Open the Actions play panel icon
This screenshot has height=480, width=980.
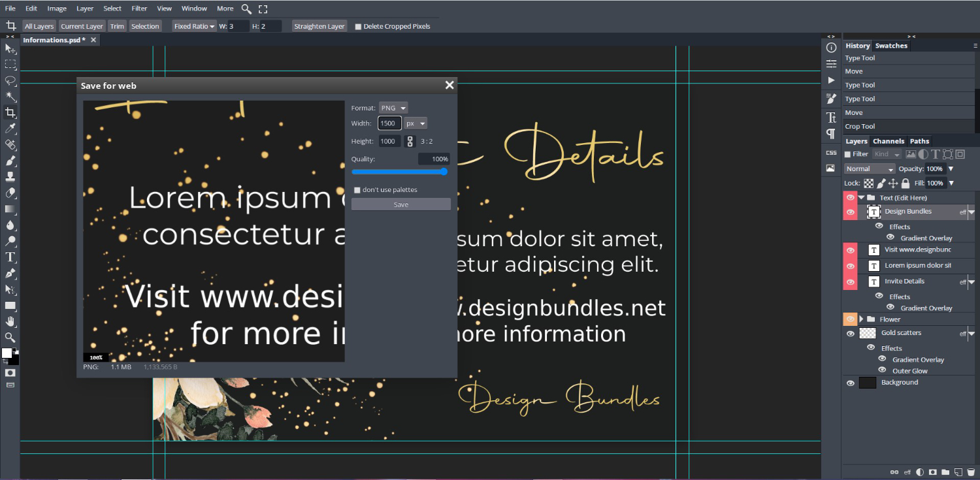[831, 80]
